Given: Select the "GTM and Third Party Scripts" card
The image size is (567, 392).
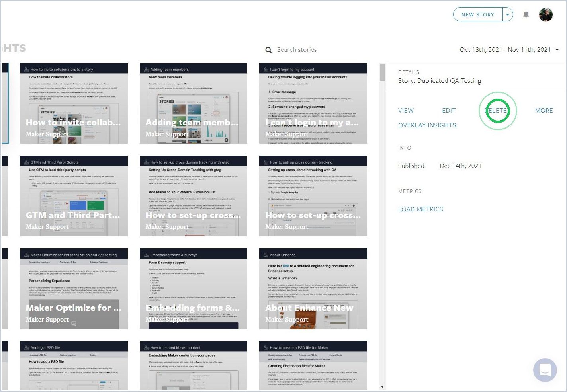Looking at the screenshot, I should (74, 196).
